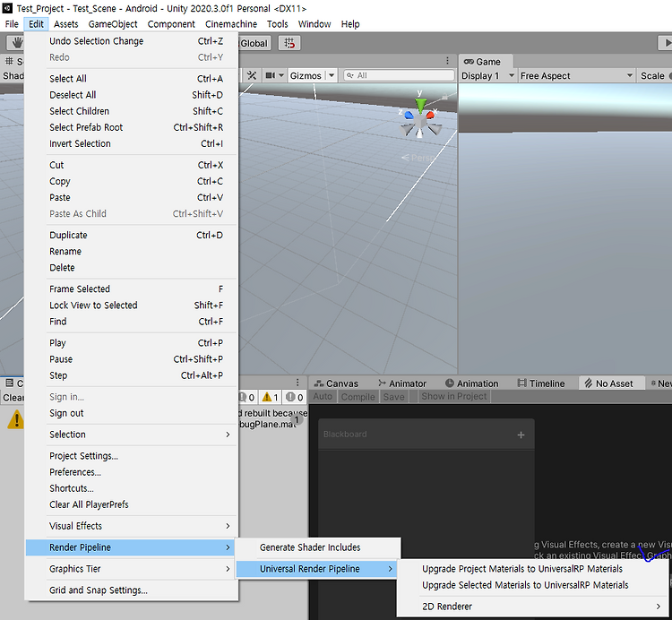This screenshot has height=620, width=672.
Task: Choose Upgrade Selected Materials to UniversalRP Materials
Action: [x=534, y=585]
